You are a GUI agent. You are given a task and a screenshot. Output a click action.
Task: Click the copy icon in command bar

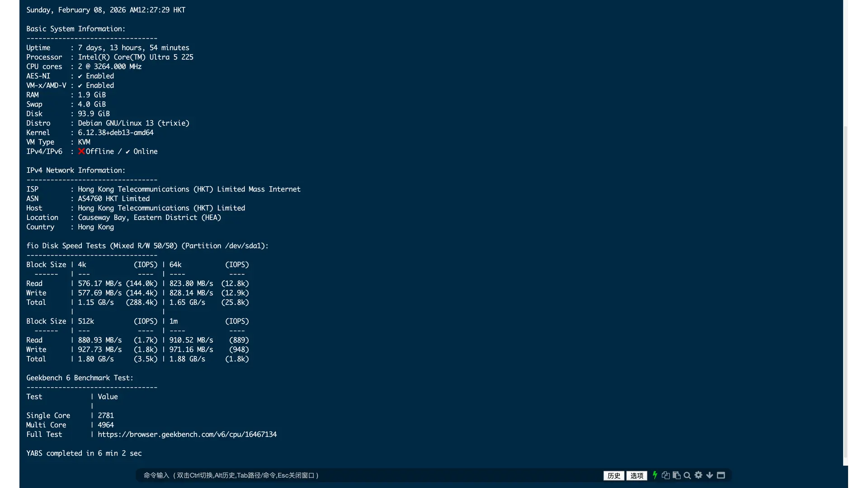665,475
